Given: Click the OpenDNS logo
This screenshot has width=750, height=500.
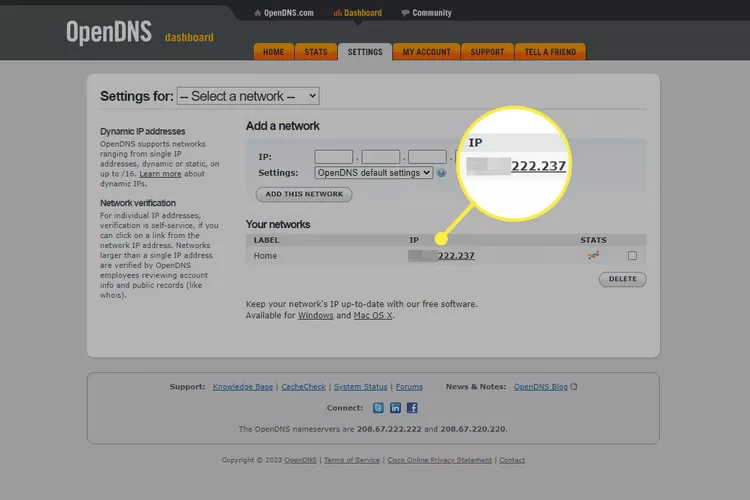Looking at the screenshot, I should click(109, 33).
